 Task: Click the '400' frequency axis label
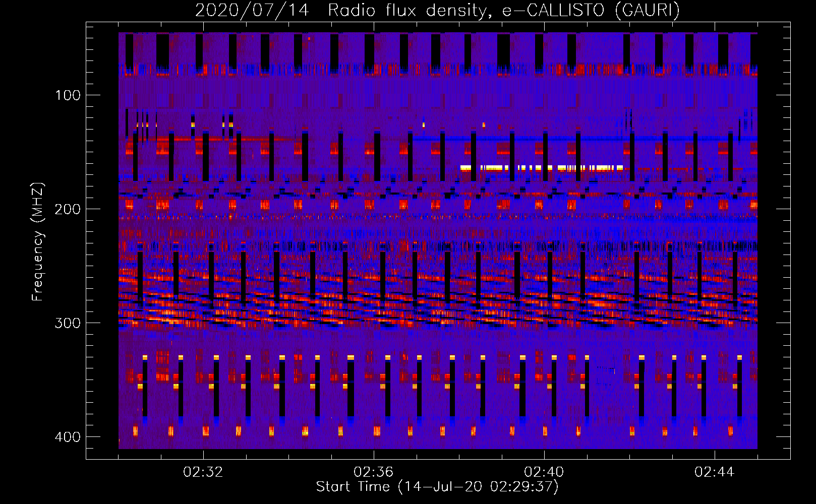coord(68,437)
